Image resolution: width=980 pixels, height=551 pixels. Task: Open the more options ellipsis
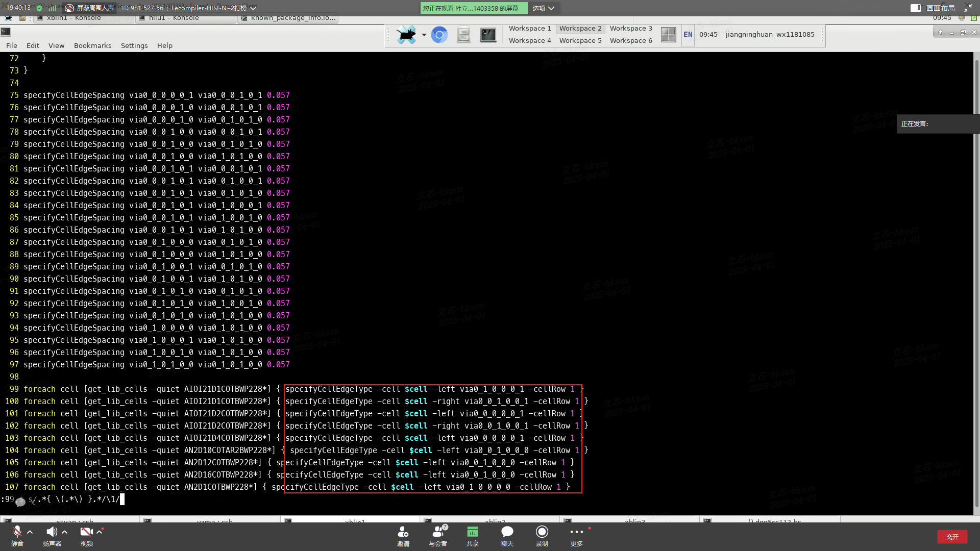[x=576, y=532]
